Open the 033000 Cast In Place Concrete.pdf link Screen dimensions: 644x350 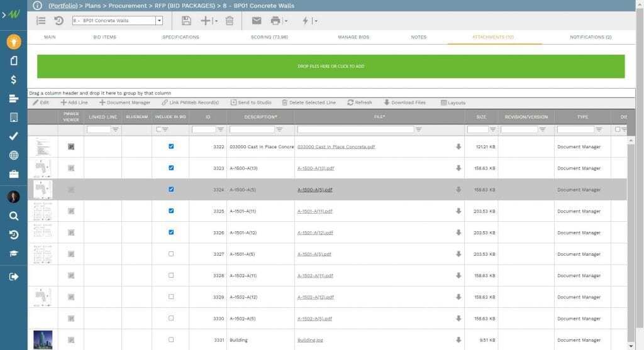[336, 147]
